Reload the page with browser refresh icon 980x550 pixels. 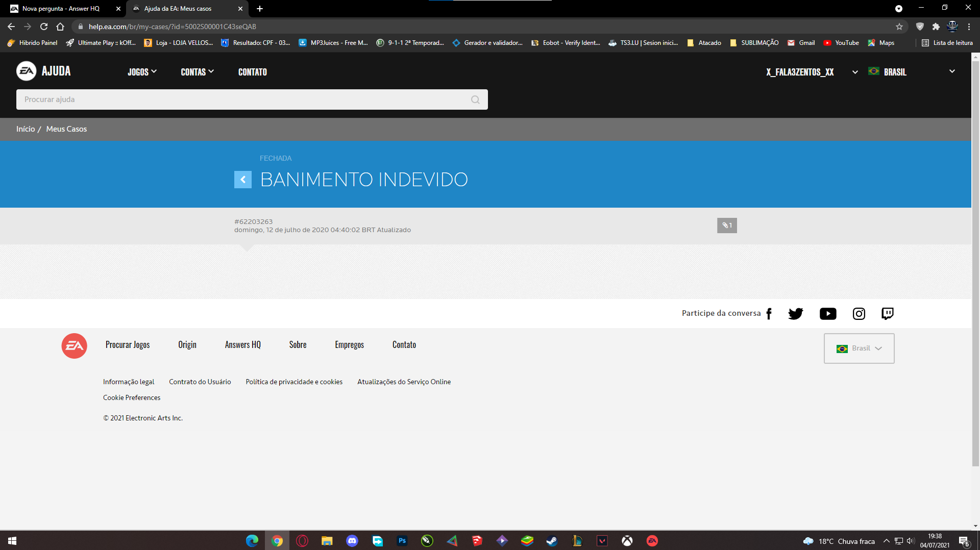point(44,27)
